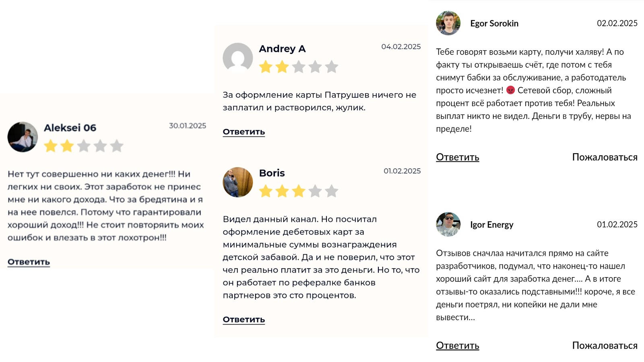Click the 30.01.2025 date on Aleksei's review
Screen dimensions: 644x362
188,126
